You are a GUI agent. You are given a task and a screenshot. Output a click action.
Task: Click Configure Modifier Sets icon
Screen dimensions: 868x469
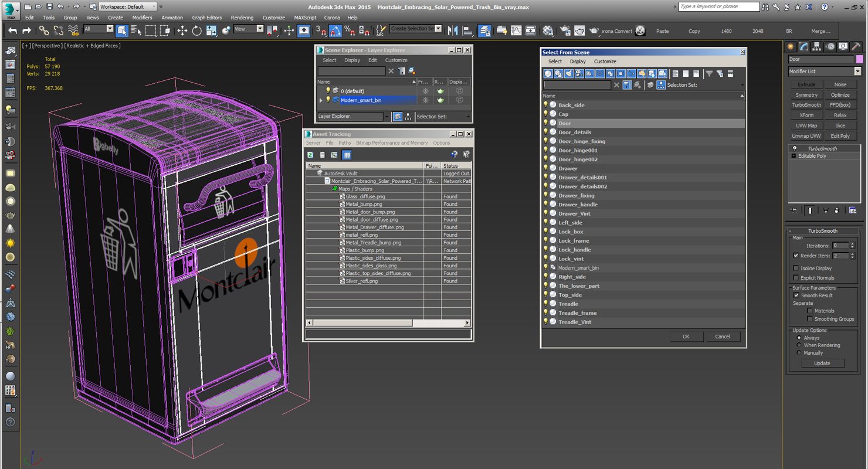point(853,210)
